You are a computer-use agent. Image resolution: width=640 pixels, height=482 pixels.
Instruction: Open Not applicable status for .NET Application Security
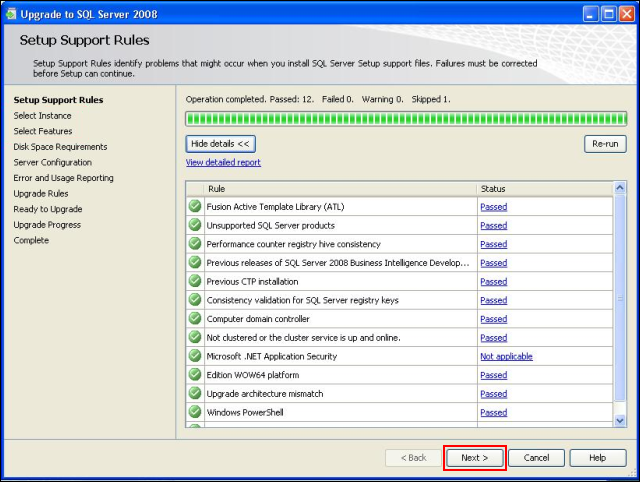(x=506, y=357)
